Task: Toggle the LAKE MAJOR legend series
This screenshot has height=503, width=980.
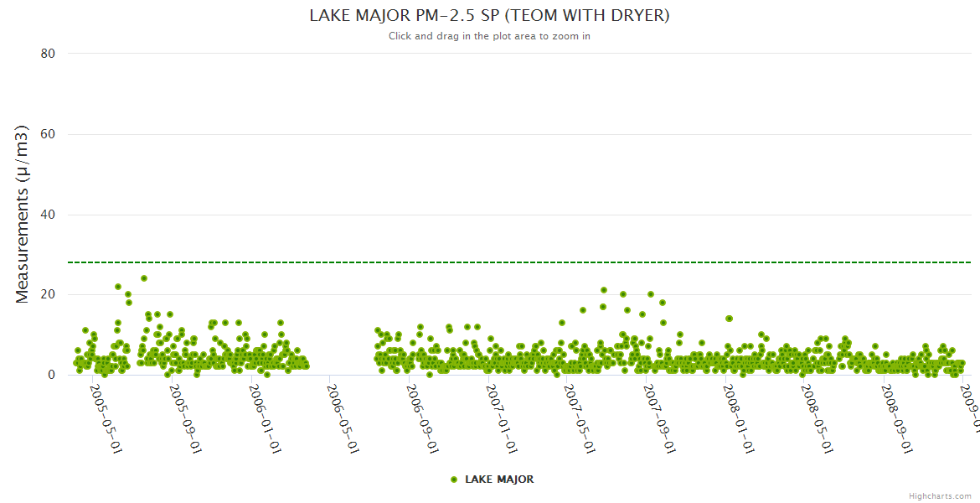Action: (499, 480)
